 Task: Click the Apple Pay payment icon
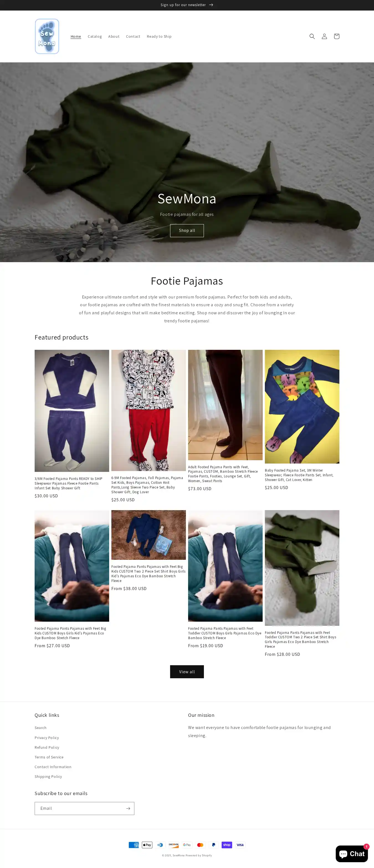tap(147, 845)
